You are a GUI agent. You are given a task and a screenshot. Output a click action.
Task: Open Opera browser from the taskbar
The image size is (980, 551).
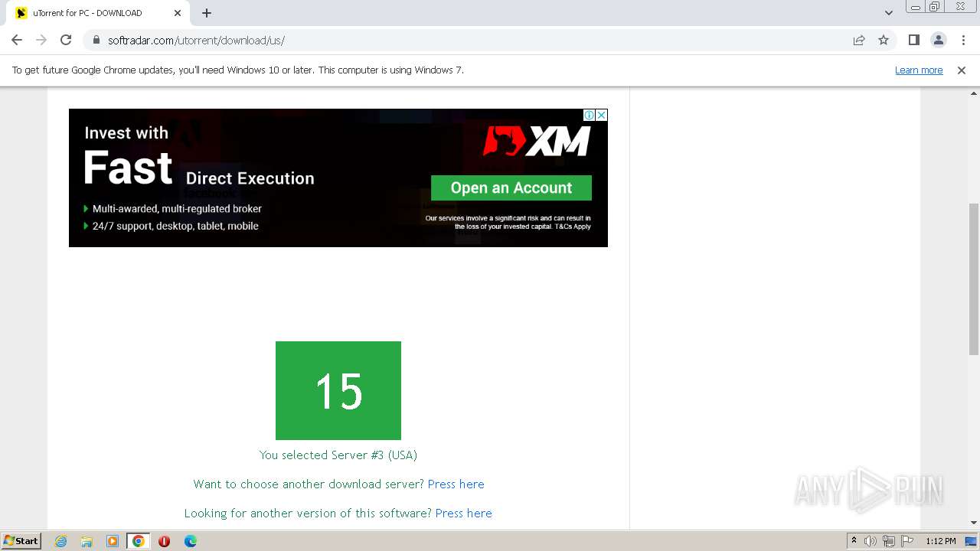[165, 541]
